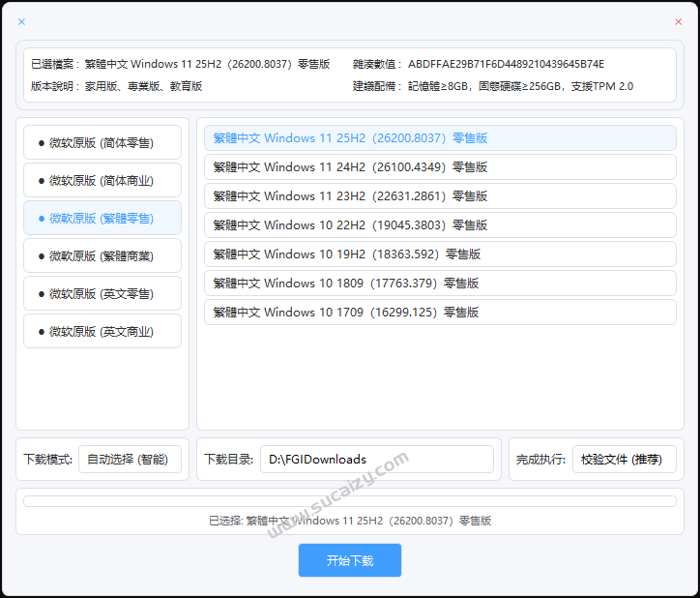Open the 下载模式 自动选择 (智能) dropdown
Image resolution: width=700 pixels, height=598 pixels.
pos(130,459)
